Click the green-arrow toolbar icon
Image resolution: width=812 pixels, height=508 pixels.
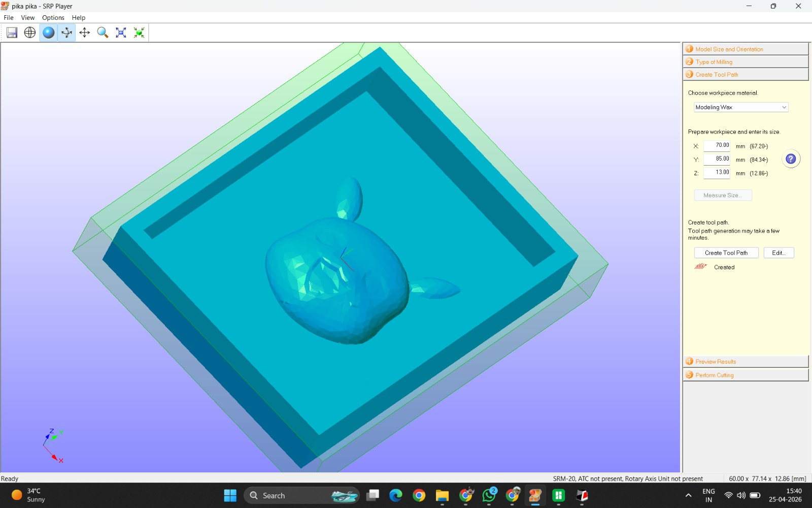[x=139, y=33]
